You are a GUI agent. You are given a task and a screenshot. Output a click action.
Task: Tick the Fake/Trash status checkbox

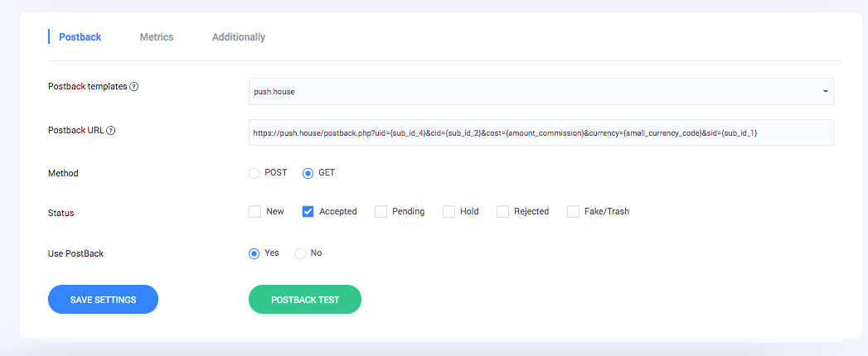(574, 212)
